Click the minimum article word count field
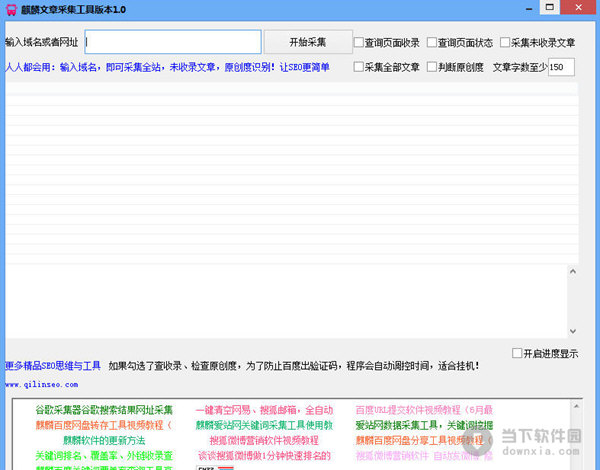This screenshot has height=470, width=600. 560,67
